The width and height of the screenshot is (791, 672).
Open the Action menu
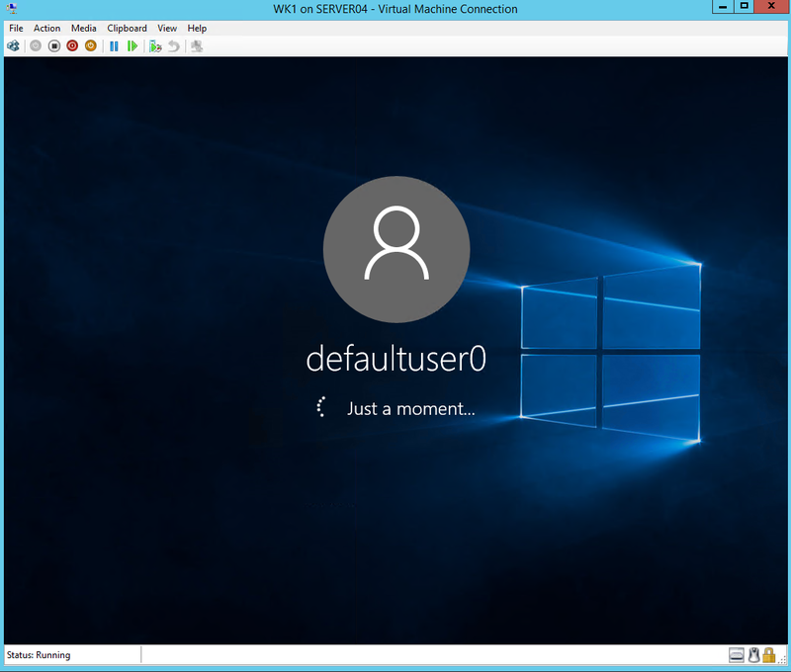(x=46, y=28)
